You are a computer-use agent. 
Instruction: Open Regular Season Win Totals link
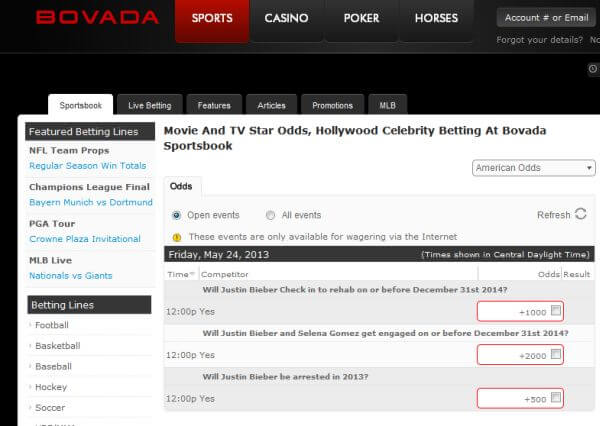[88, 166]
